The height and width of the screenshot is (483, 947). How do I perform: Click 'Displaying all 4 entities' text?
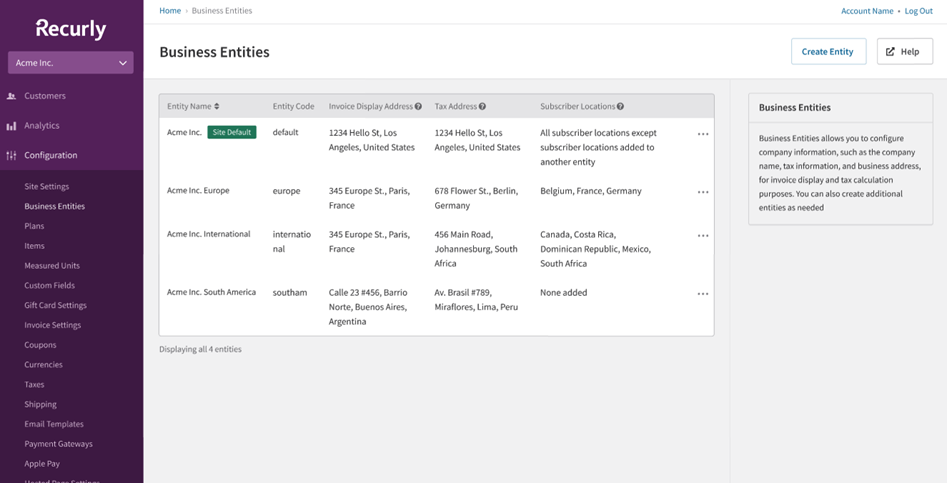point(201,349)
